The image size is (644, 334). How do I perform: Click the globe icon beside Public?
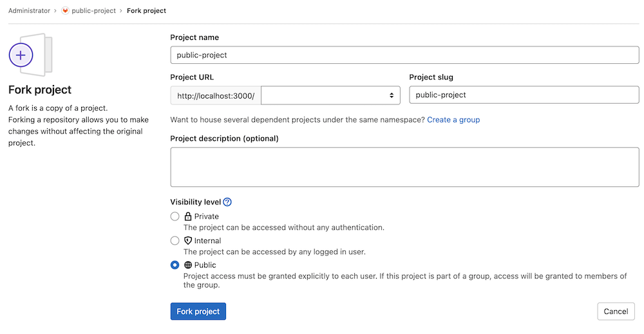tap(188, 265)
